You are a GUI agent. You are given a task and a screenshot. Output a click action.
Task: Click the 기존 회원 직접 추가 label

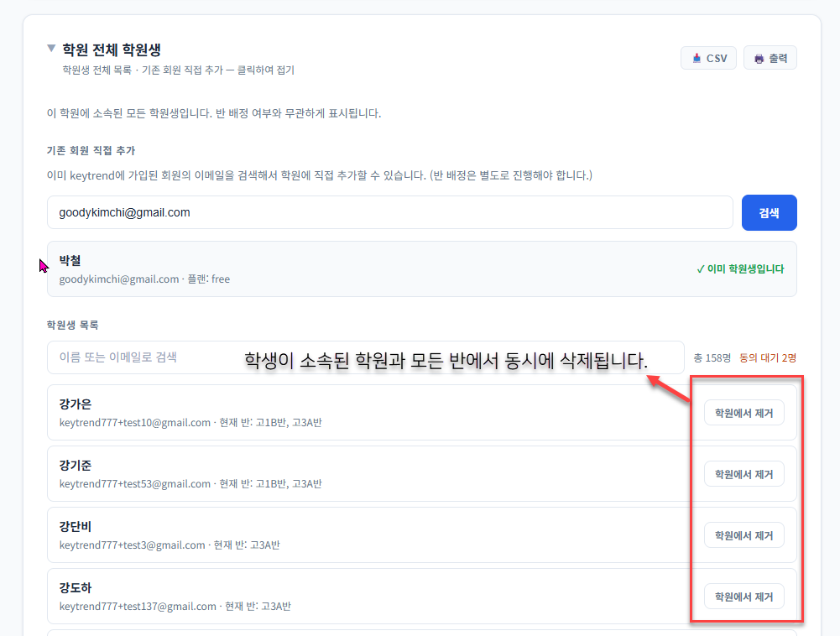pos(91,150)
